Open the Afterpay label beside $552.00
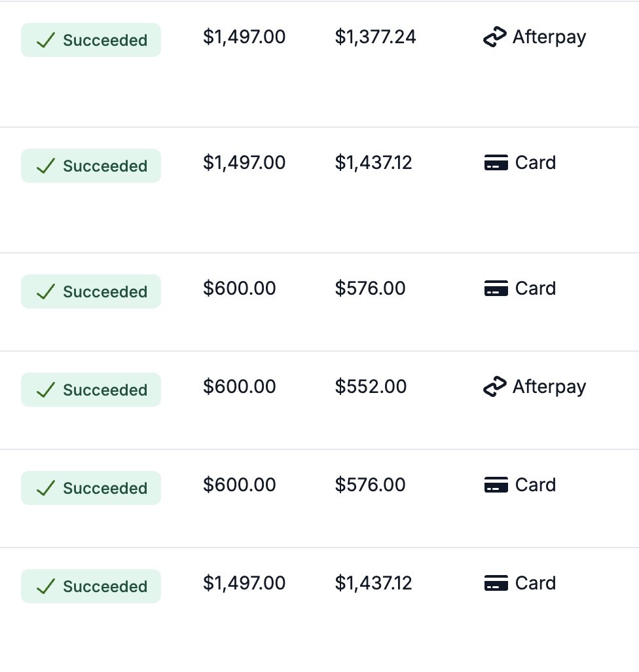 point(549,387)
